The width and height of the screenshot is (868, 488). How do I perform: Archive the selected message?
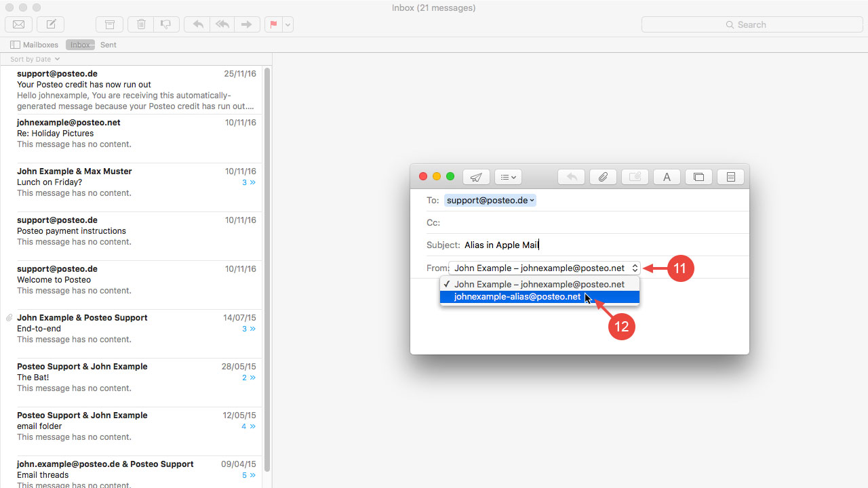pyautogui.click(x=109, y=24)
